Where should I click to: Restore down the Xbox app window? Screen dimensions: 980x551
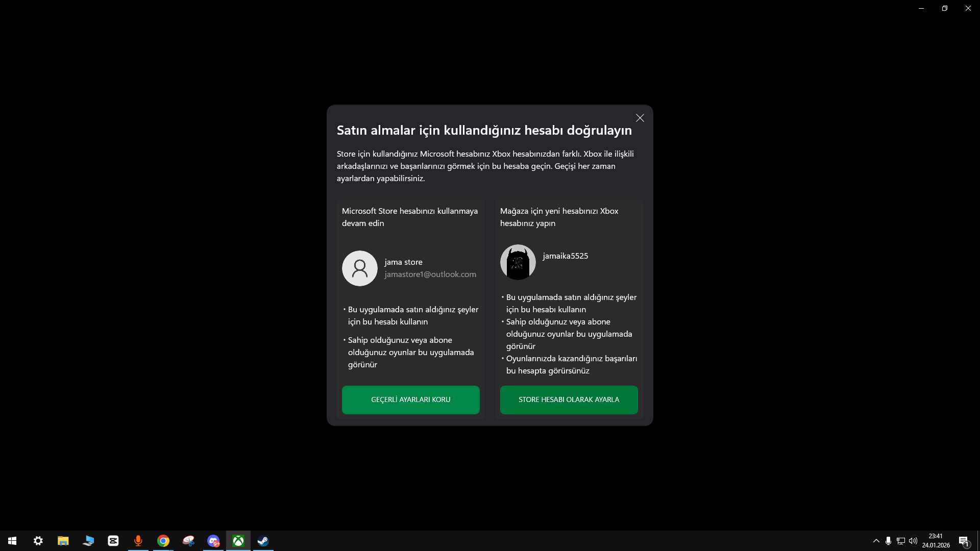coord(945,8)
